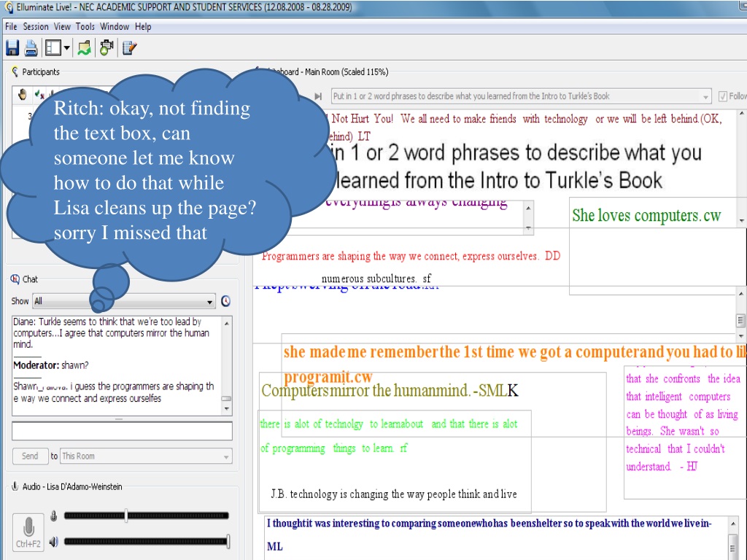The height and width of the screenshot is (560, 747).
Task: Click the 'She loves computers.cw' text
Action: click(x=646, y=216)
